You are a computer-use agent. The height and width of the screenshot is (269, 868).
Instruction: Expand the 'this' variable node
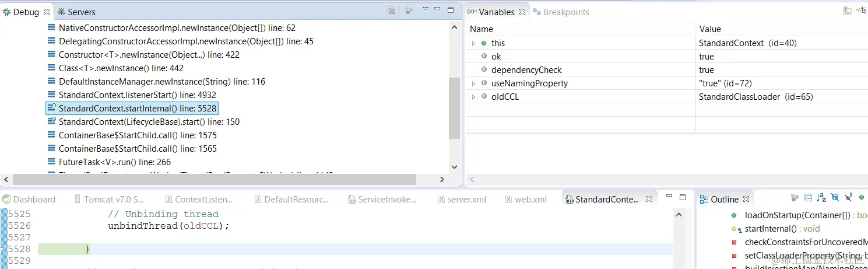pyautogui.click(x=473, y=43)
